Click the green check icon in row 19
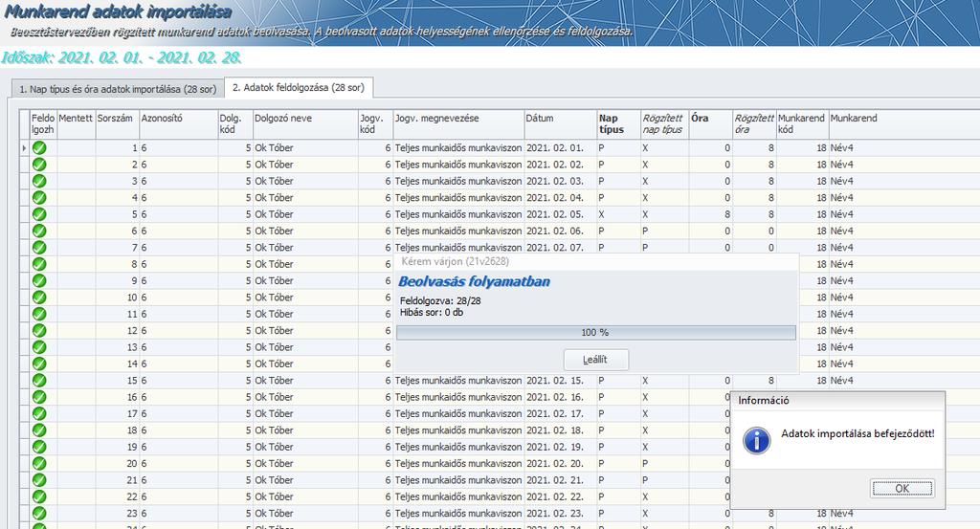The height and width of the screenshot is (529, 980). tap(39, 447)
